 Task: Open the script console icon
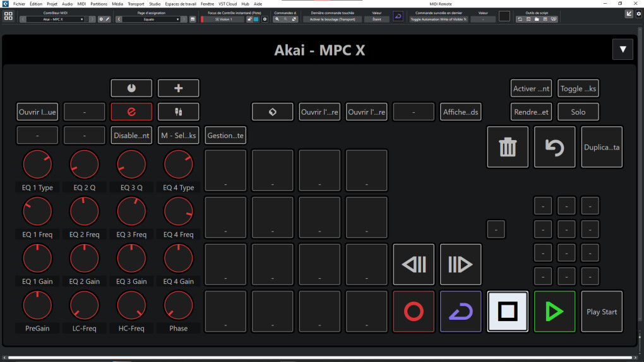528,20
